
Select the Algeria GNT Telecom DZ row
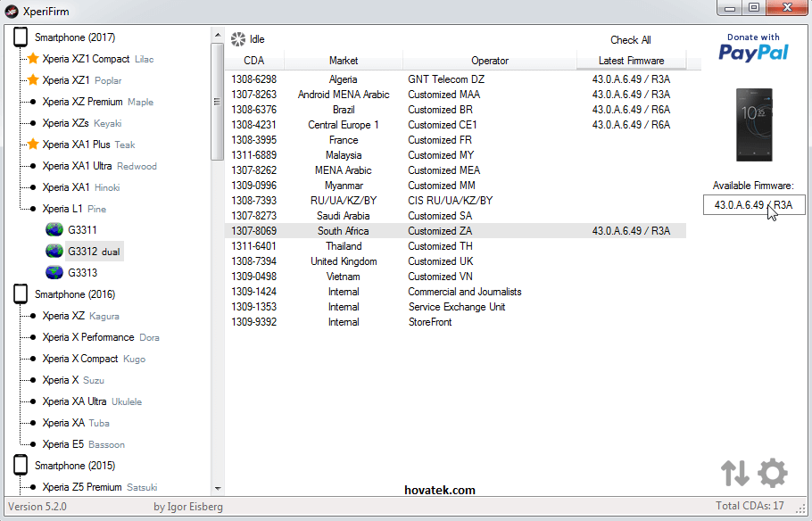click(x=456, y=79)
